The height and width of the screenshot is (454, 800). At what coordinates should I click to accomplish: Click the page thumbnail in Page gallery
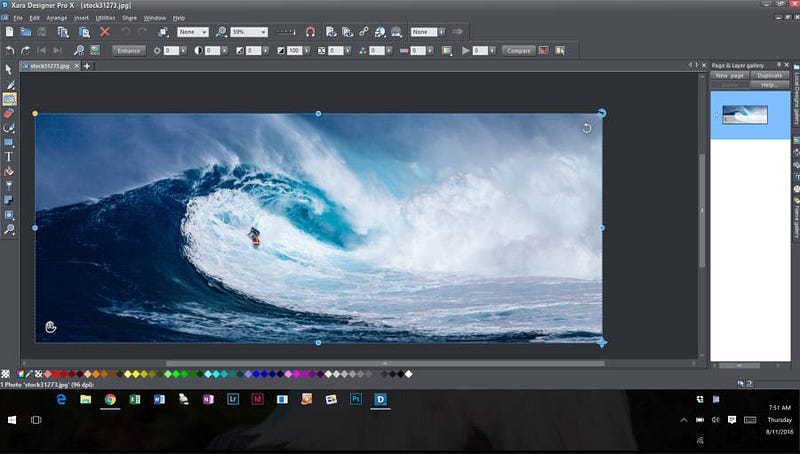[745, 115]
